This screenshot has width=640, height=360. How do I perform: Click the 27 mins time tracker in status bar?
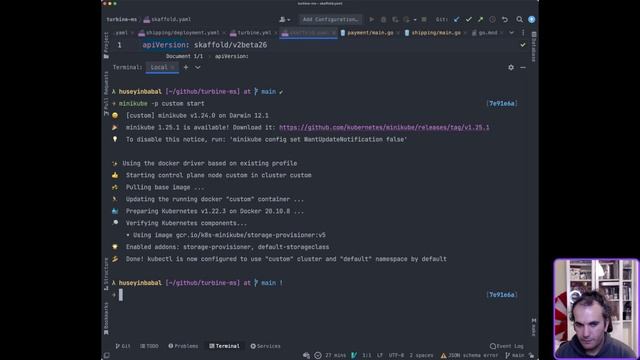point(335,356)
